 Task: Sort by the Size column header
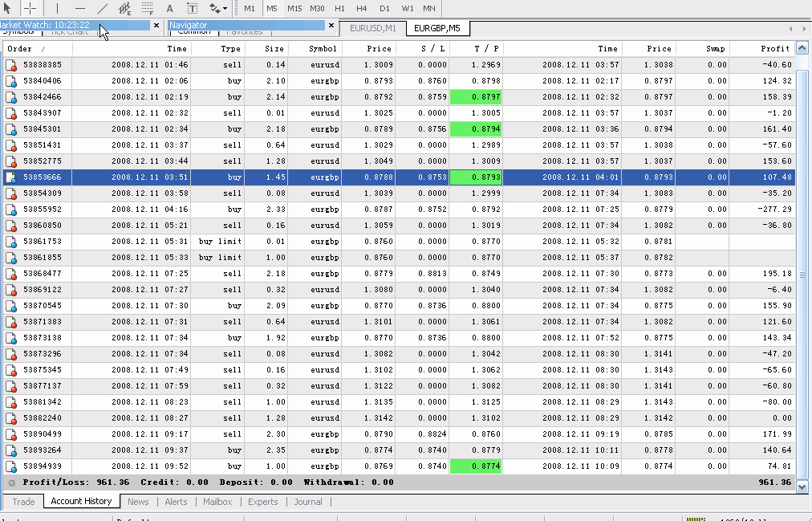pyautogui.click(x=266, y=49)
